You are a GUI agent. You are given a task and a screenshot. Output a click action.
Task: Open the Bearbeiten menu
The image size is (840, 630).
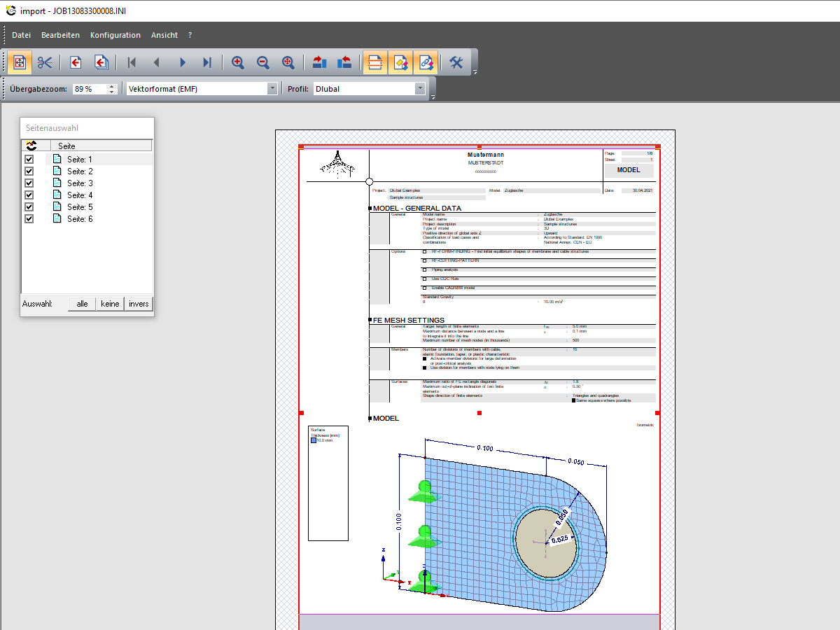[60, 35]
